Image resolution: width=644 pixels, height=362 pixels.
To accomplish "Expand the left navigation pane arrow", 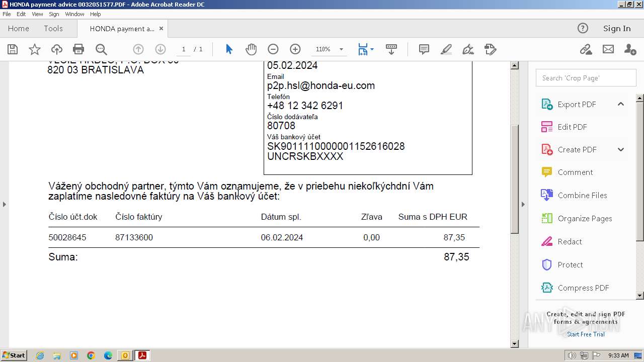I will (x=5, y=204).
